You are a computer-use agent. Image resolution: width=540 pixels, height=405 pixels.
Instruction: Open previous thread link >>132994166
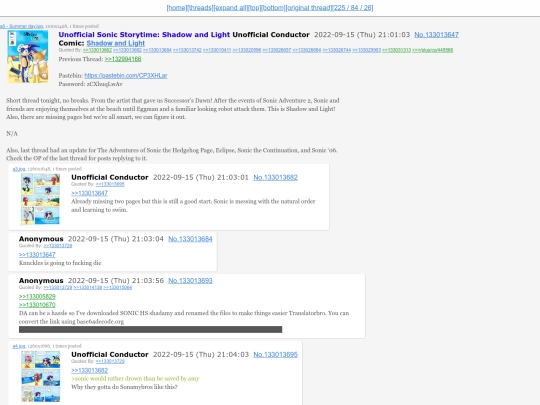pos(123,59)
